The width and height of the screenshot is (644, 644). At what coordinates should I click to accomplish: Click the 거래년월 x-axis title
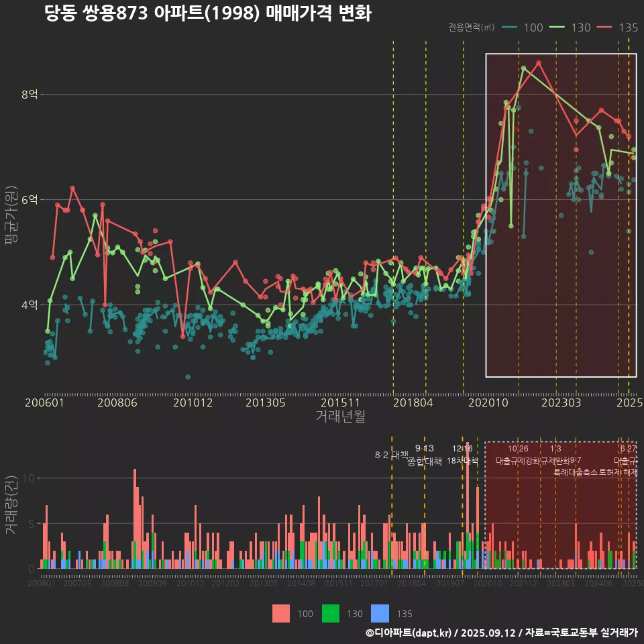tap(340, 417)
